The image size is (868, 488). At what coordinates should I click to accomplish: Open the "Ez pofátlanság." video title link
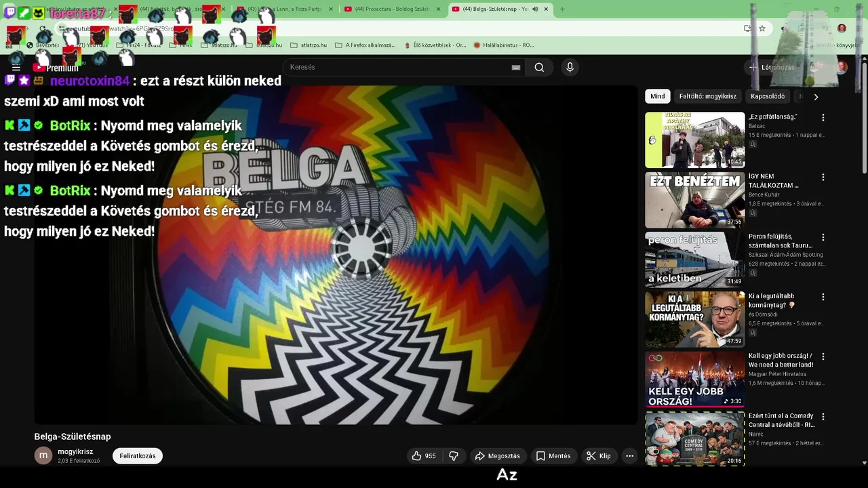coord(773,117)
